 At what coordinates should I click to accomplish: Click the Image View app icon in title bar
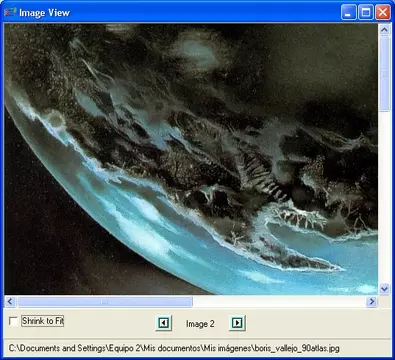(10, 13)
